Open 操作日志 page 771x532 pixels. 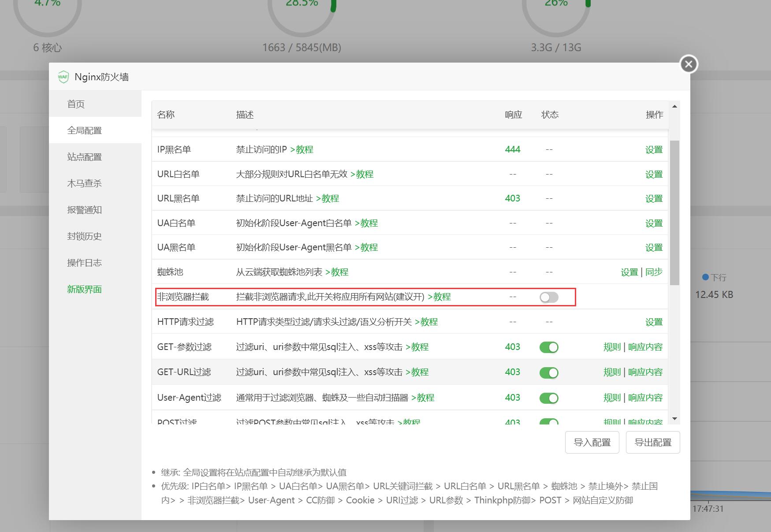click(x=95, y=263)
